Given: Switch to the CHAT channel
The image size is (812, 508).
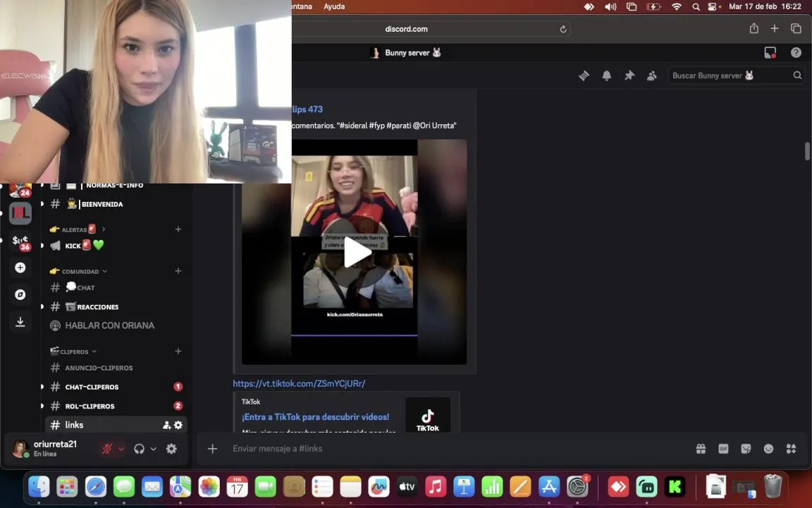Looking at the screenshot, I should (x=116, y=287).
